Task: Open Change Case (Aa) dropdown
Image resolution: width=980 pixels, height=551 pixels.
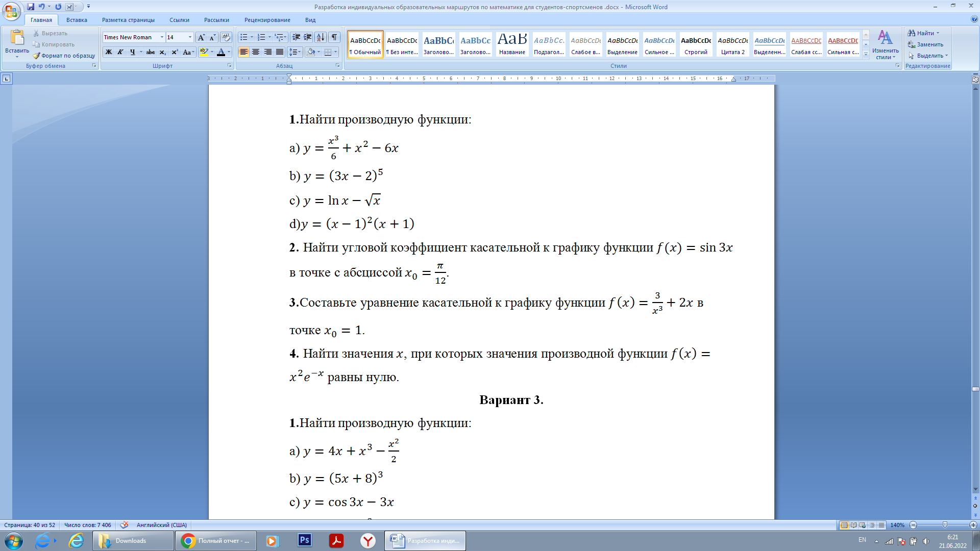Action: coord(188,52)
